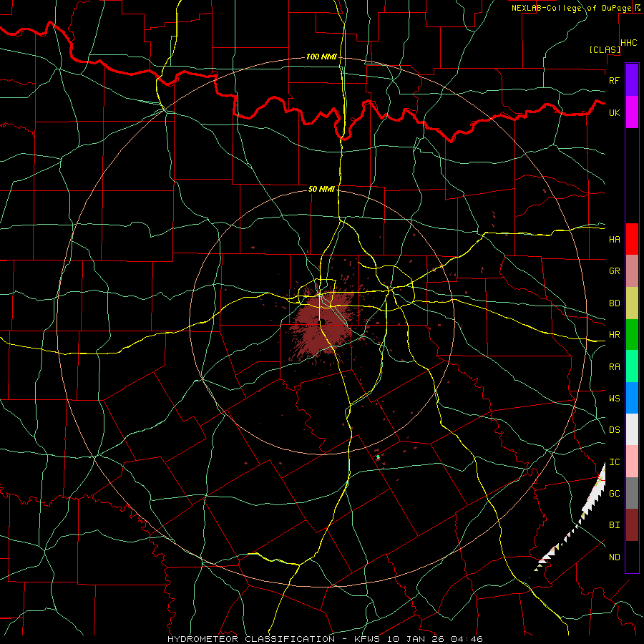Pick the dark green HR legend swatch
Image resolution: width=644 pixels, height=644 pixels.
(632, 335)
